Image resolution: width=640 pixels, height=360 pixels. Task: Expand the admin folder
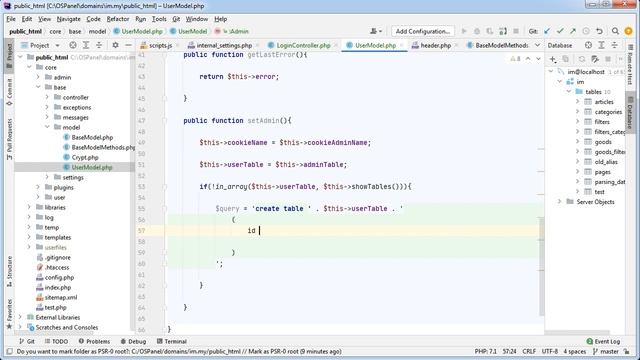click(38, 77)
